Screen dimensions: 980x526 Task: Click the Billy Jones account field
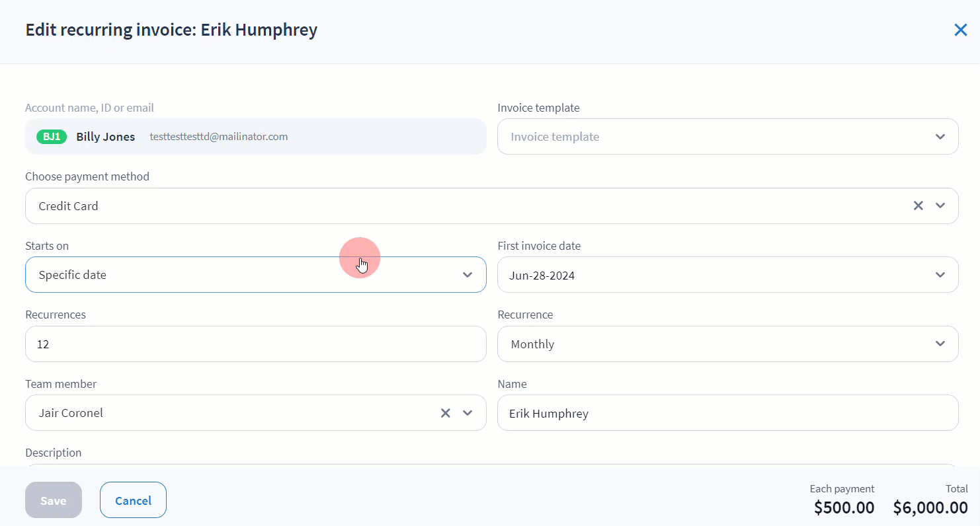tap(265, 137)
